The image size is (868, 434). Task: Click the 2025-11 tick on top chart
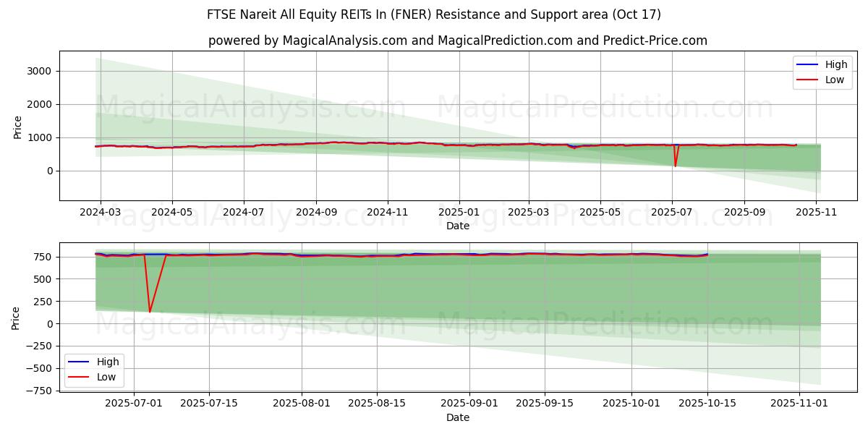click(x=817, y=213)
